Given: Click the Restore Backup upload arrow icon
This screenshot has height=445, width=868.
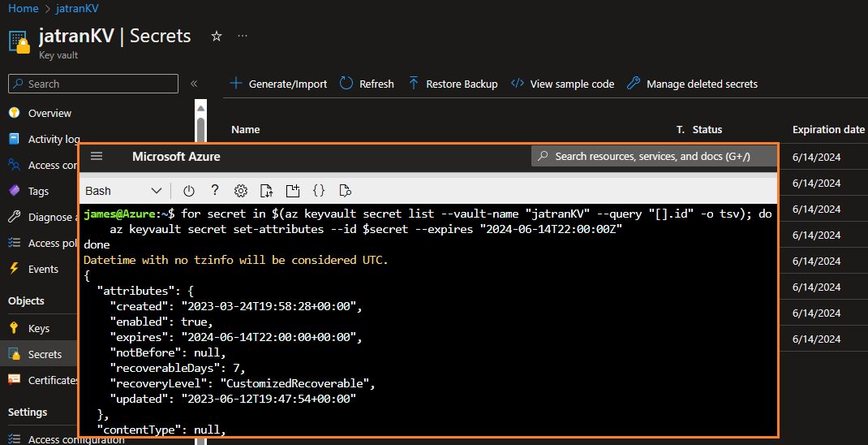Looking at the screenshot, I should coord(414,84).
